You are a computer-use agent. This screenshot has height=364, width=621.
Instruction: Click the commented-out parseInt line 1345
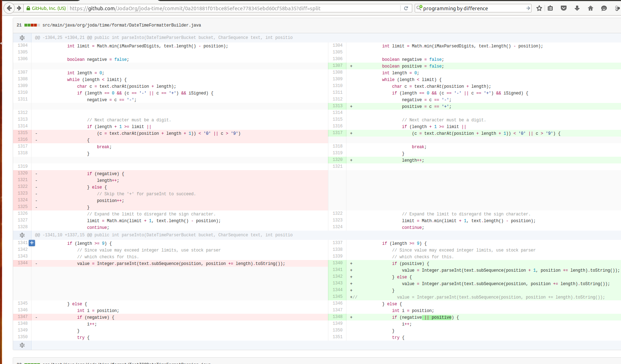pyautogui.click(x=501, y=297)
